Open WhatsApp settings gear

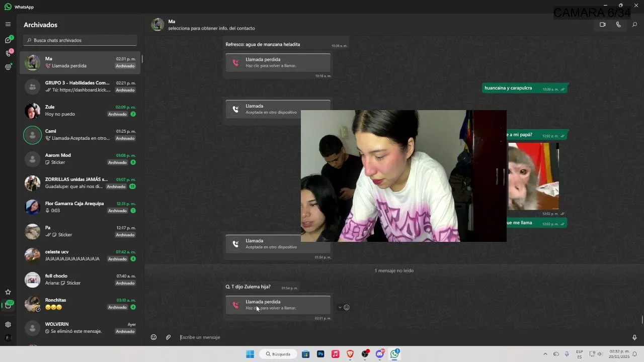tap(8, 325)
